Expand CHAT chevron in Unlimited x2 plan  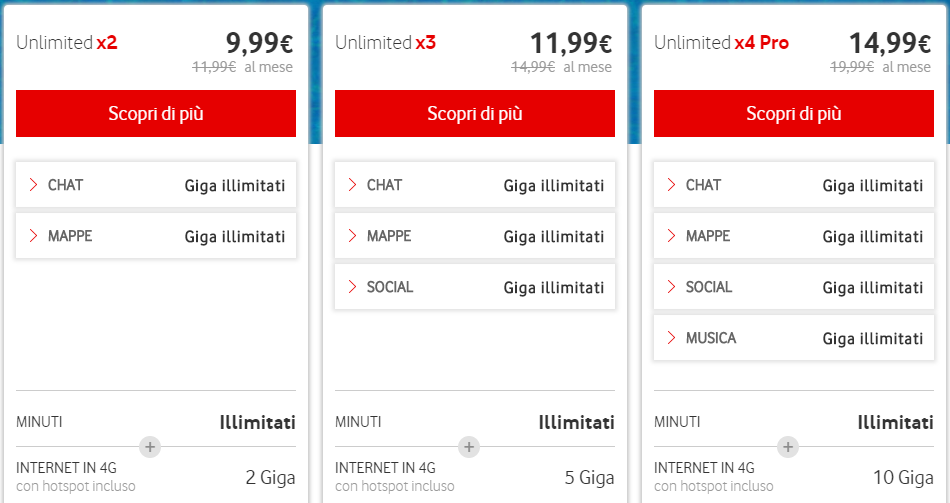[x=33, y=185]
